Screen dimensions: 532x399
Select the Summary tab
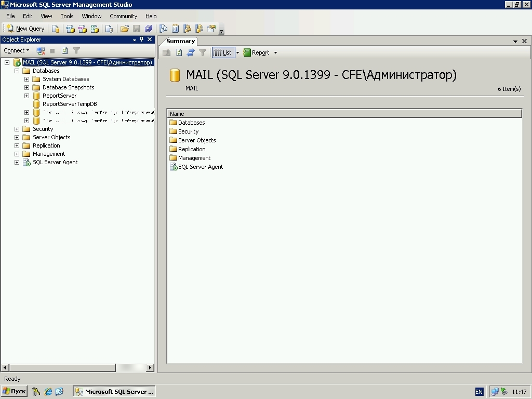click(180, 41)
